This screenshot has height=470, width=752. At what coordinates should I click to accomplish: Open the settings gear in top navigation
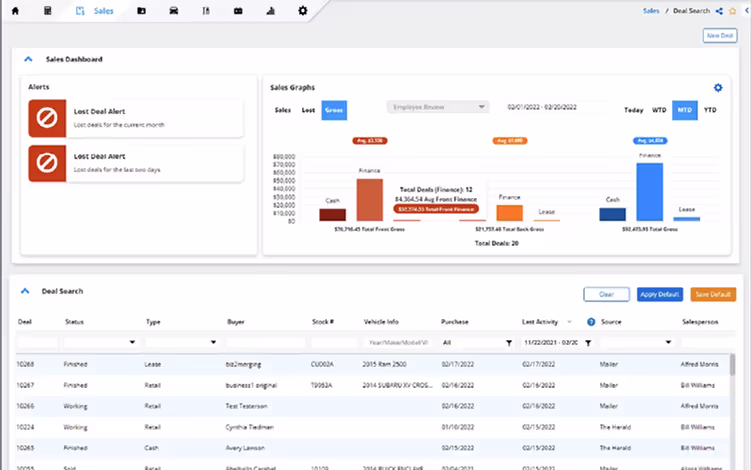[x=303, y=11]
